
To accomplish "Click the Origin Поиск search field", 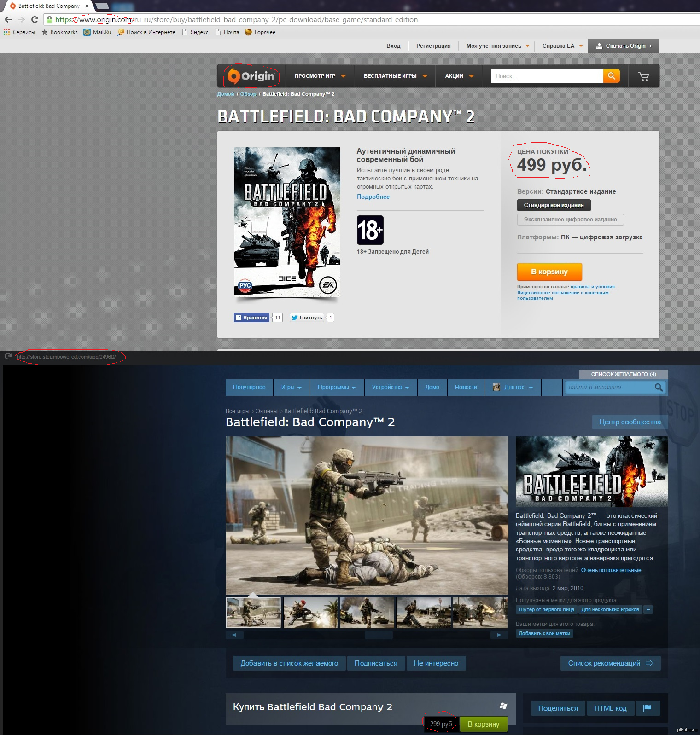I will click(x=547, y=76).
